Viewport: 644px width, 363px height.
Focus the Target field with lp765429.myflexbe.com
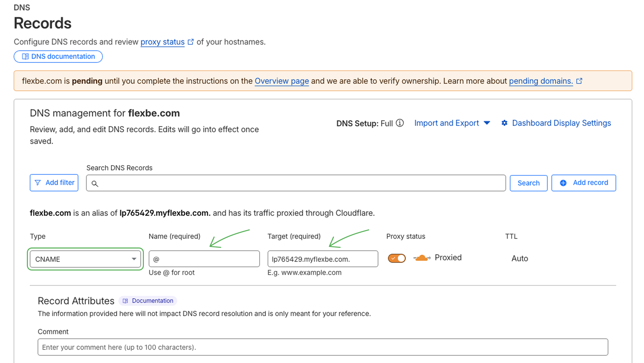(x=322, y=259)
